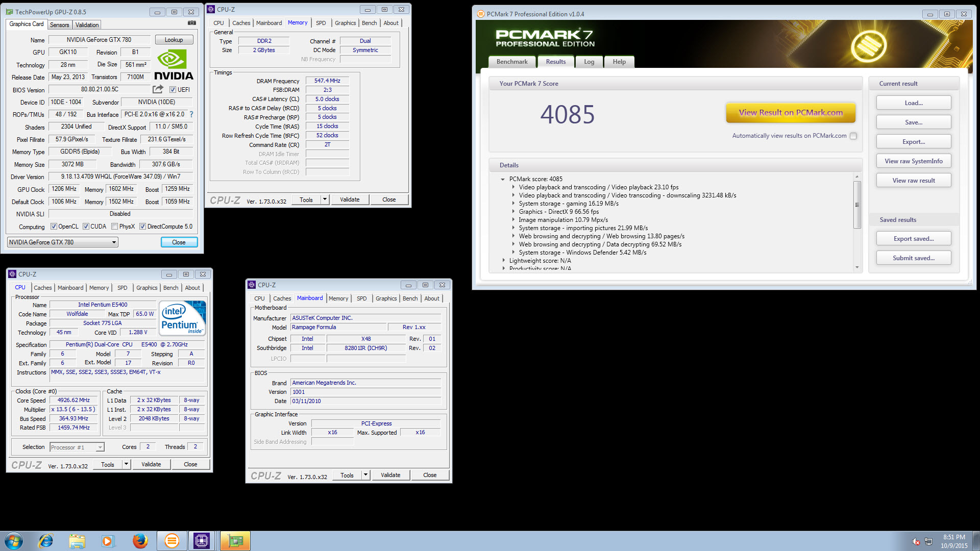This screenshot has height=551, width=980.
Task: Expand the Lightweight score: N/A node
Action: pyautogui.click(x=504, y=261)
